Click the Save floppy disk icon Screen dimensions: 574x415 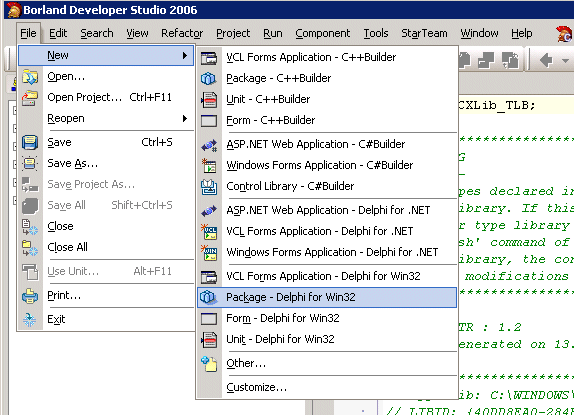point(30,142)
